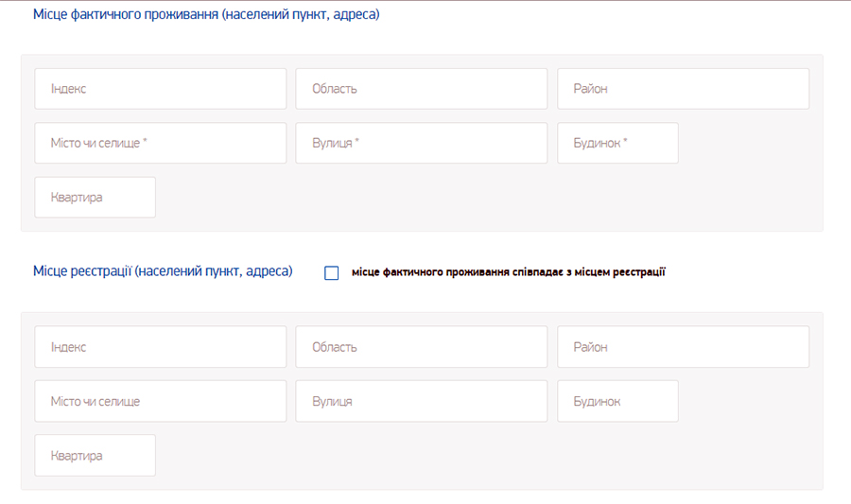Select the Район field in actual residence section
Screen dimensions: 851x504
pyautogui.click(x=683, y=89)
